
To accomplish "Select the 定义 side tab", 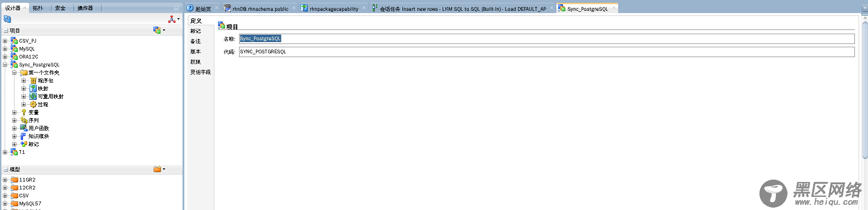I will point(196,21).
